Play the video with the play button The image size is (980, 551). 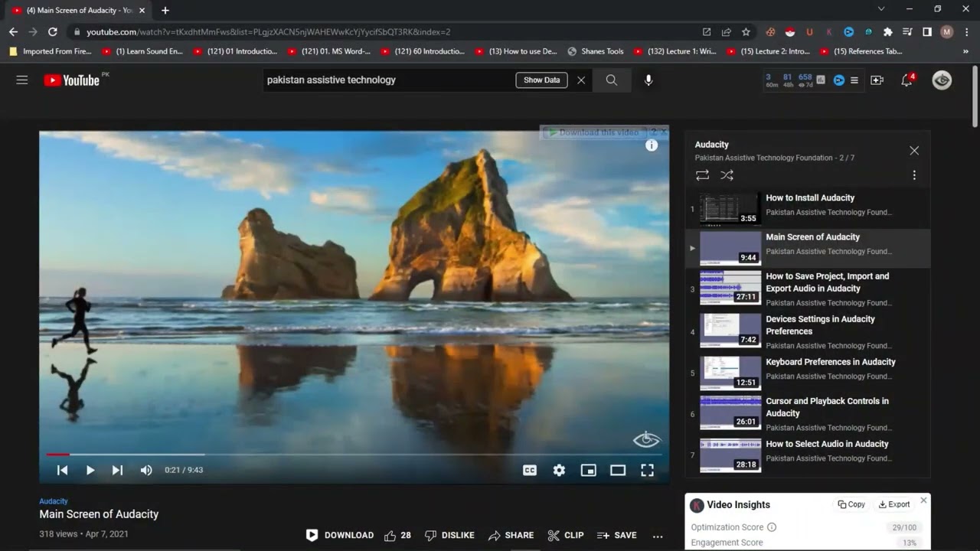coord(90,470)
